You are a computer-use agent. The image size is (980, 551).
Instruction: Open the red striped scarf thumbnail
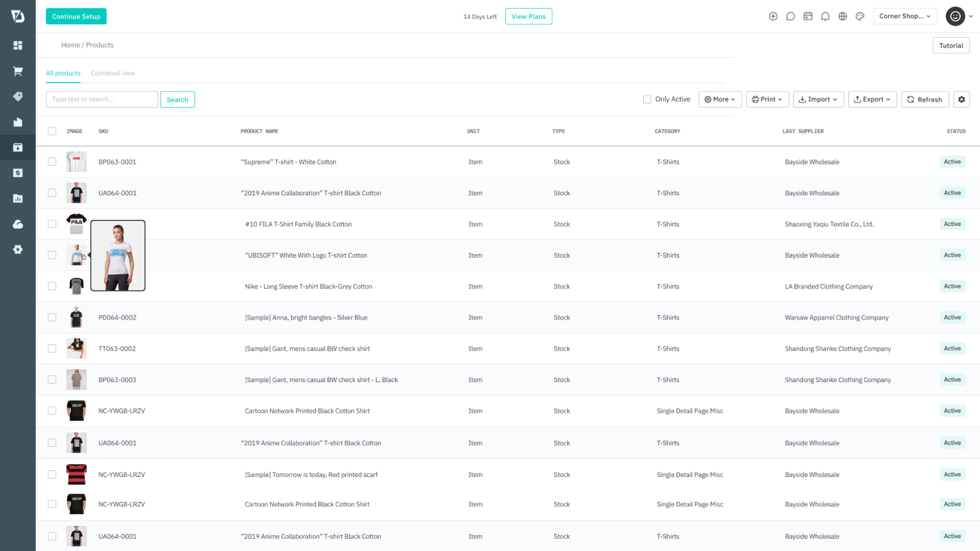77,474
